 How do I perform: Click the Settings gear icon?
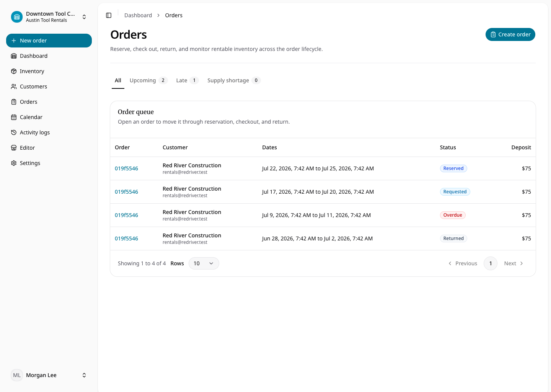point(14,163)
